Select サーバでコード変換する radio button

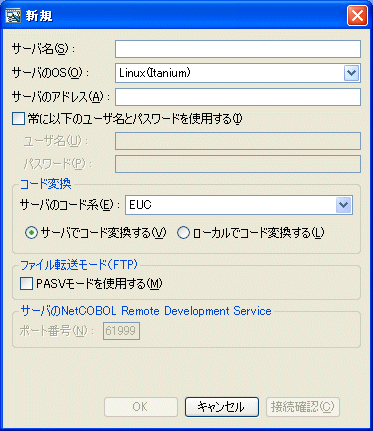click(31, 233)
